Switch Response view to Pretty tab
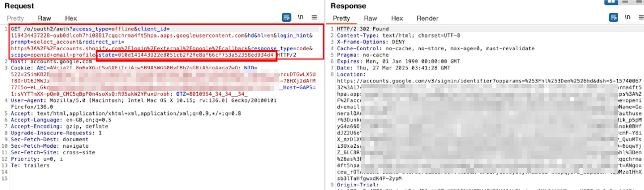 click(x=341, y=18)
